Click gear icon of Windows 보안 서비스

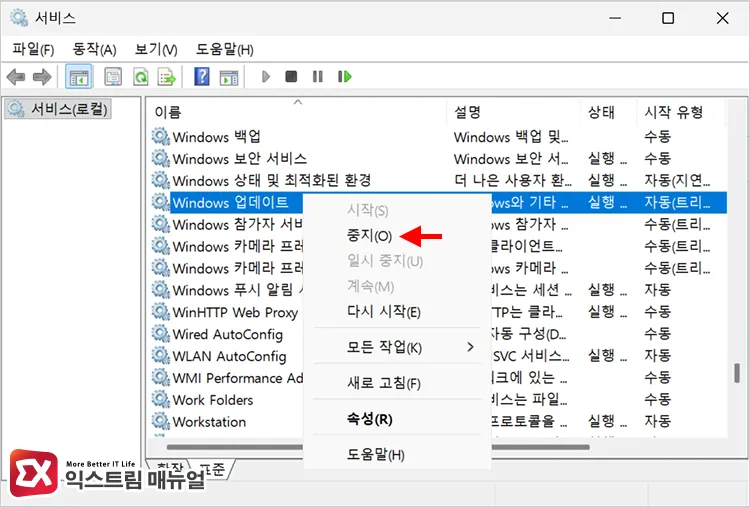click(x=161, y=158)
